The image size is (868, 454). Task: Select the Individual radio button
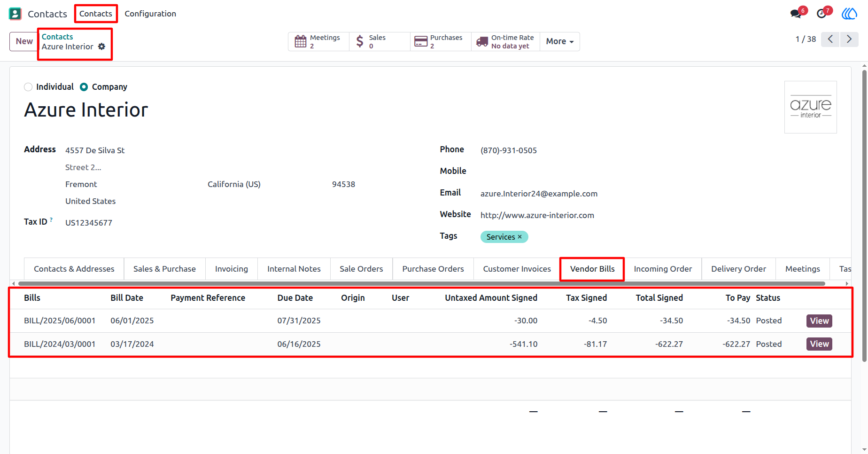(x=28, y=87)
